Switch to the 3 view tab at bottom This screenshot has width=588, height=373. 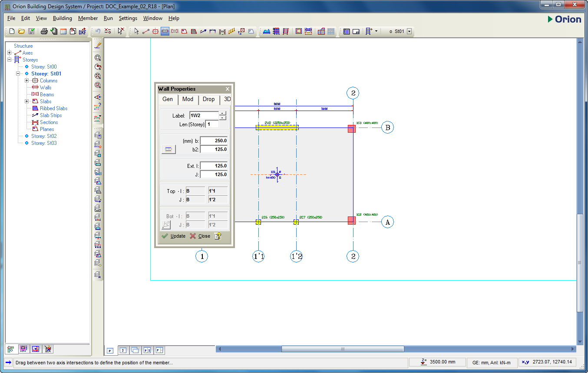123,350
